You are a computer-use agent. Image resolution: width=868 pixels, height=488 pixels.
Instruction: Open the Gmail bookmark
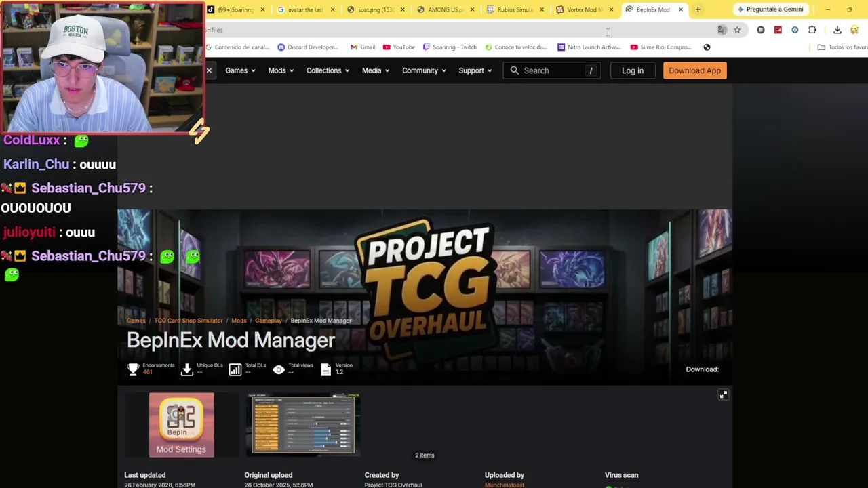[363, 47]
